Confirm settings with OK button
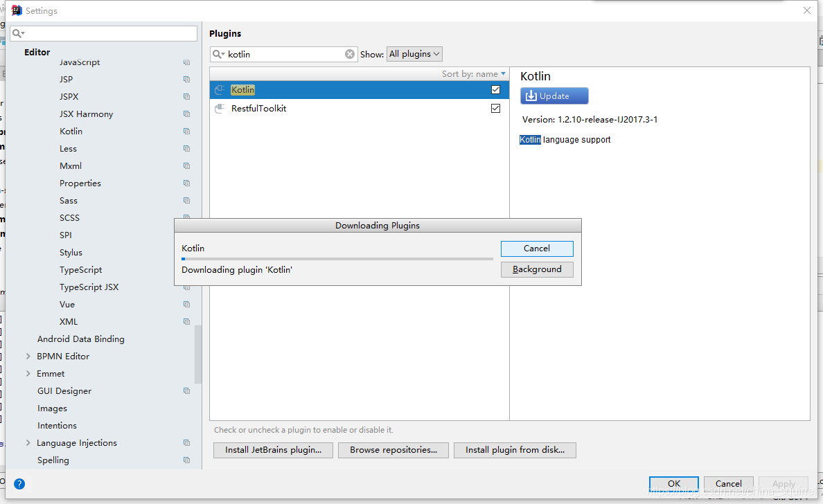Screen dimensions: 823x504 674,483
